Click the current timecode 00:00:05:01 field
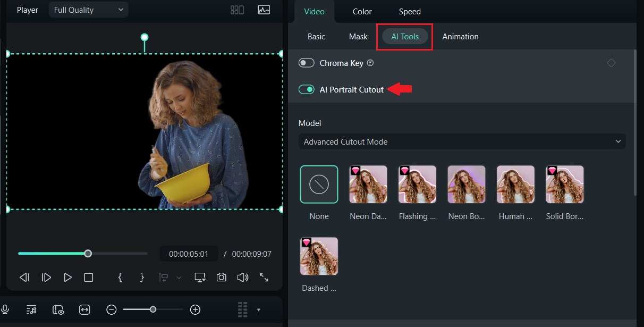This screenshot has height=327, width=644. (189, 254)
